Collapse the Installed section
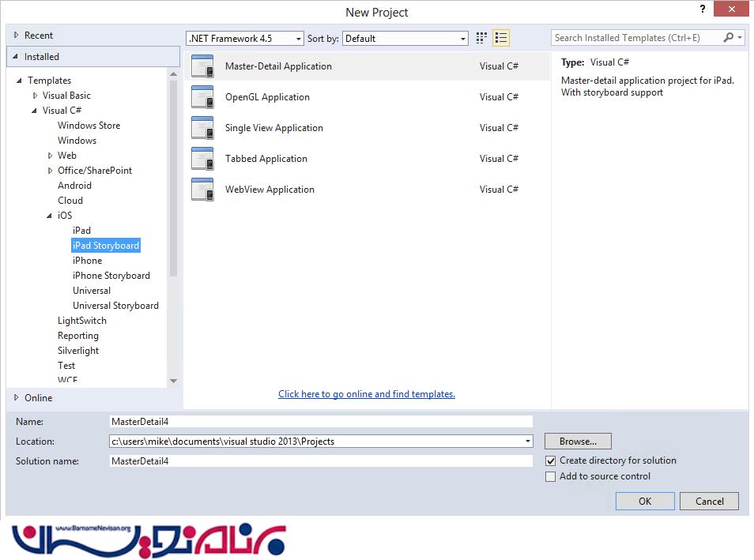The image size is (754, 560). tap(15, 57)
